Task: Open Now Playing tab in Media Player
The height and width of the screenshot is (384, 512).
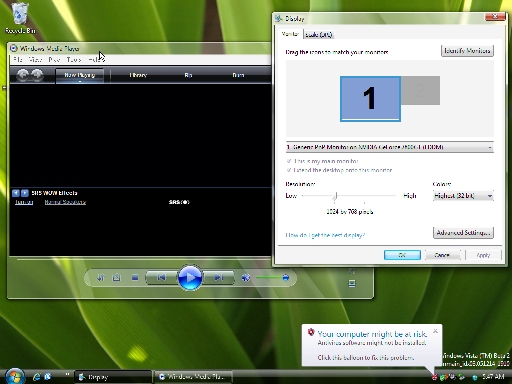Action: coord(79,75)
